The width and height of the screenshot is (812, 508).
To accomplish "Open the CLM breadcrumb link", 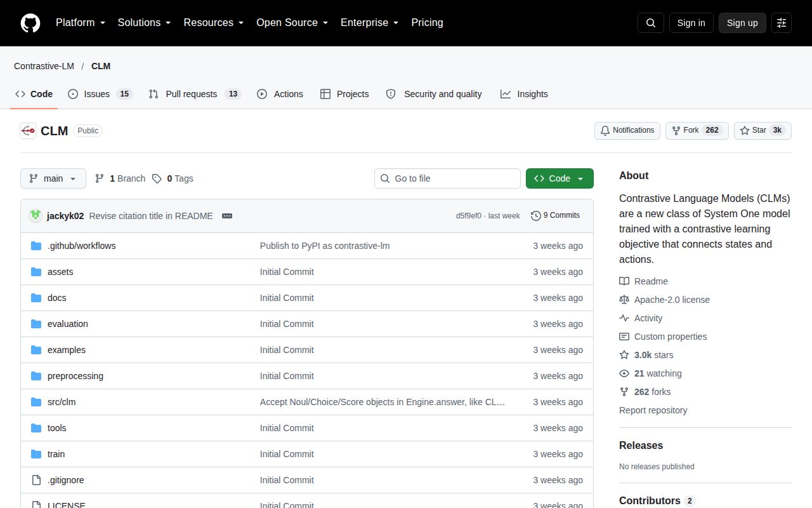I will click(x=101, y=66).
